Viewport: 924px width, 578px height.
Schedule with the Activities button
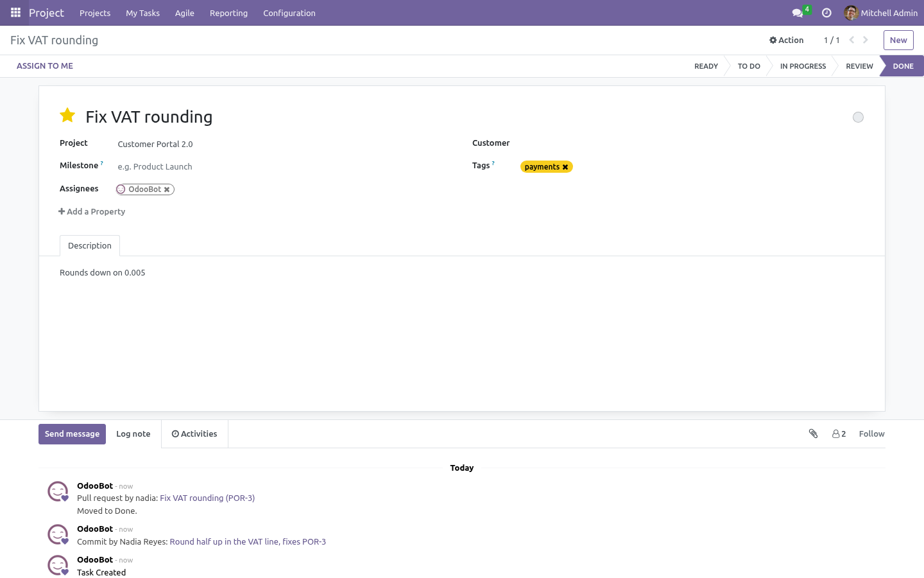tap(194, 434)
